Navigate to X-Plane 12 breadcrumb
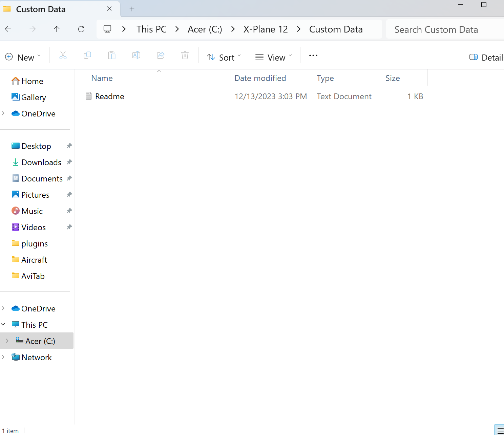 tap(266, 29)
